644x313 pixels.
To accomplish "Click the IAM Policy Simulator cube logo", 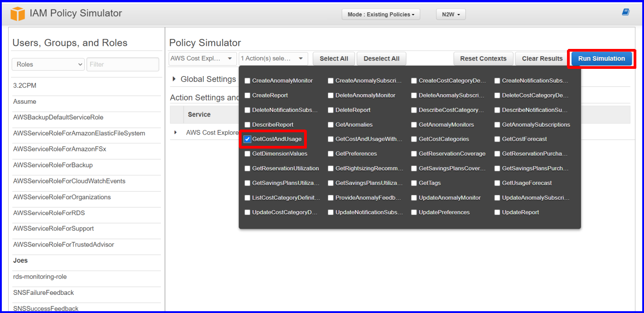I will coord(18,14).
